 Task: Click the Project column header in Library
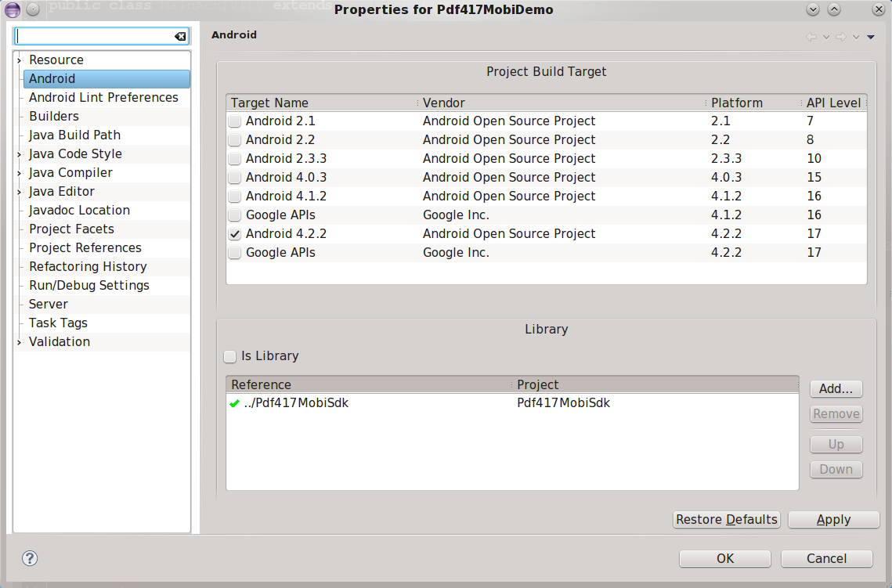(x=655, y=385)
